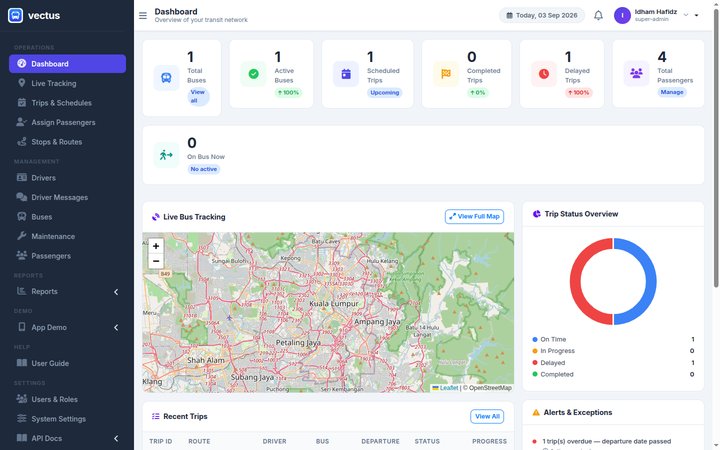Click the On Time legend dot
Viewport: 720px width, 450px height.
point(534,339)
